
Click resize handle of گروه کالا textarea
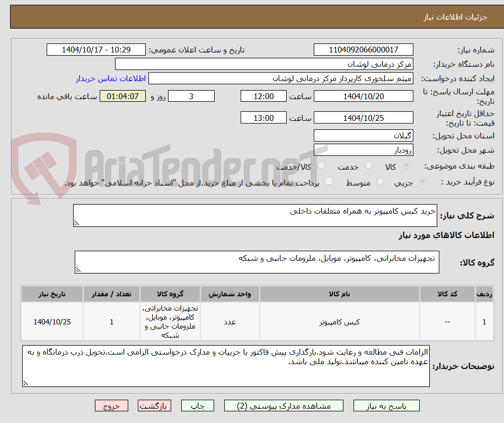[x=78, y=270]
